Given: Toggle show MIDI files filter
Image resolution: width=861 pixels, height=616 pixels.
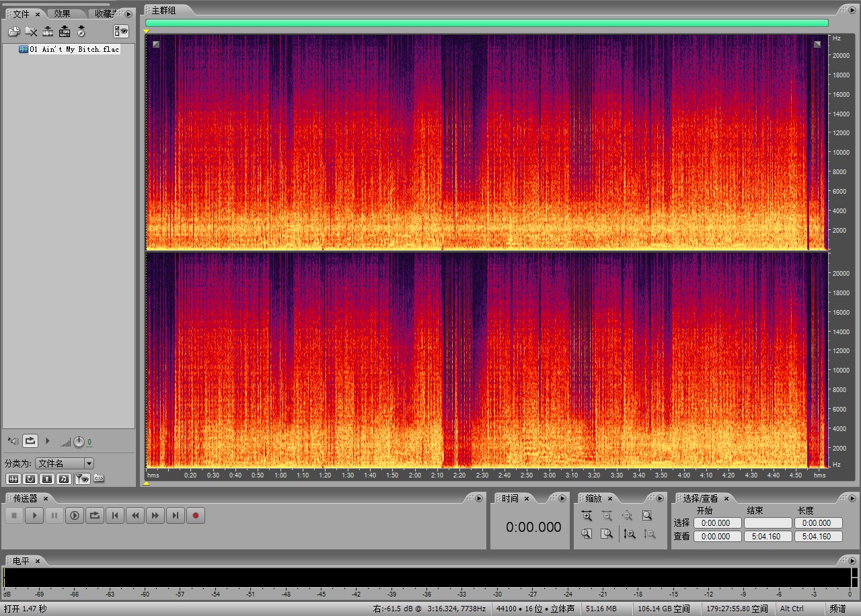Looking at the screenshot, I should pyautogui.click(x=64, y=479).
